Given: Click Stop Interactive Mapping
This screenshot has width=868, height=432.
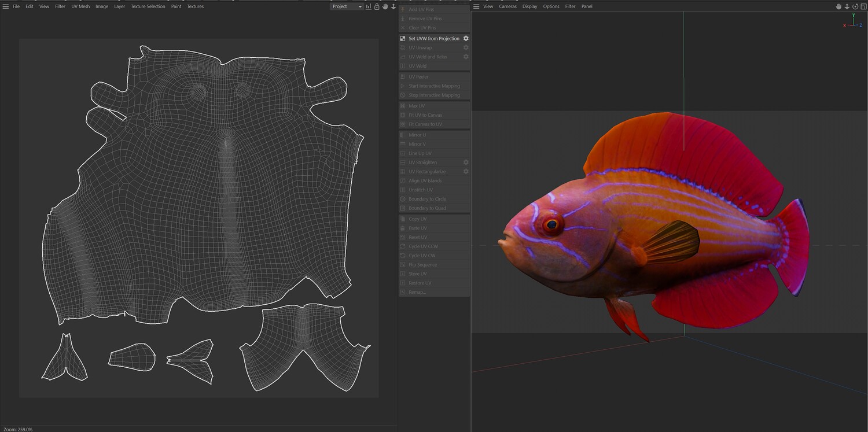Looking at the screenshot, I should [x=434, y=95].
